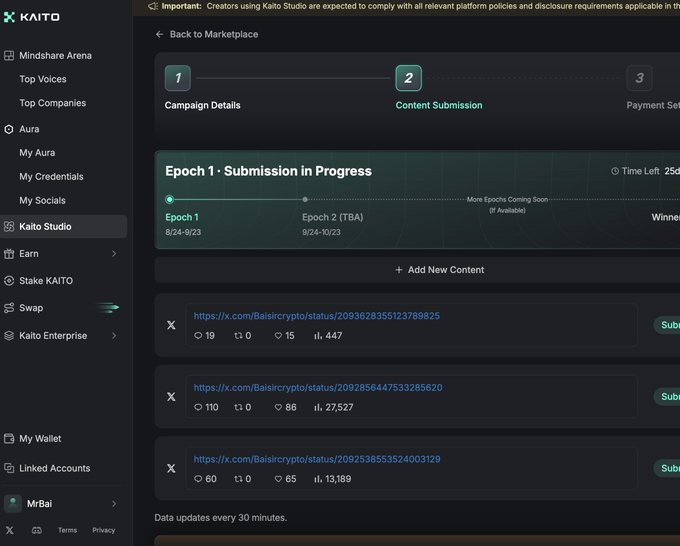Click the Earn gift icon

[x=9, y=254]
